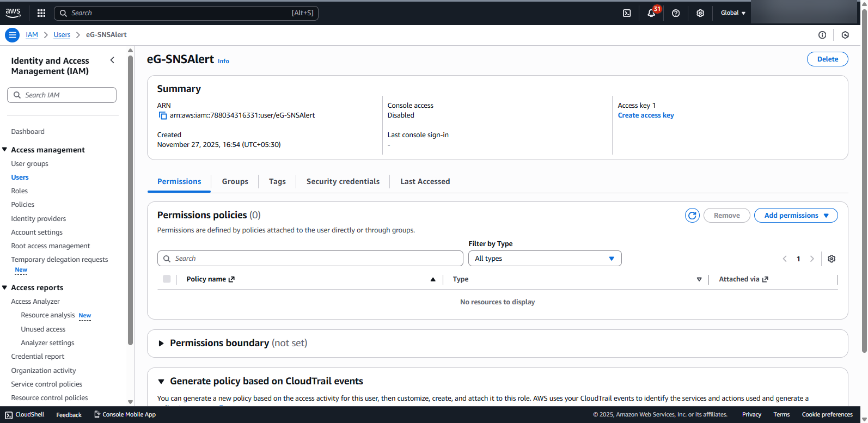Switch to the Security credentials tab
This screenshot has height=423, width=868.
pos(343,182)
